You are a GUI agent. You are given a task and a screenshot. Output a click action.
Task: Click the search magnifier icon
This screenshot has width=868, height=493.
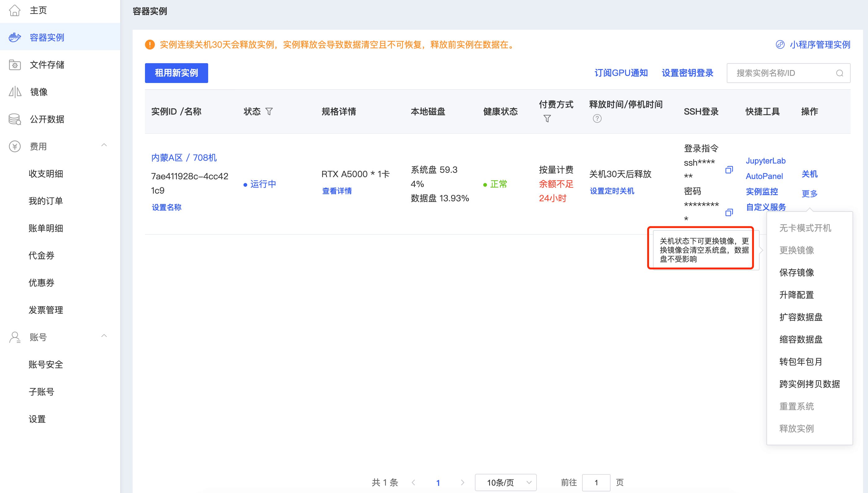840,73
